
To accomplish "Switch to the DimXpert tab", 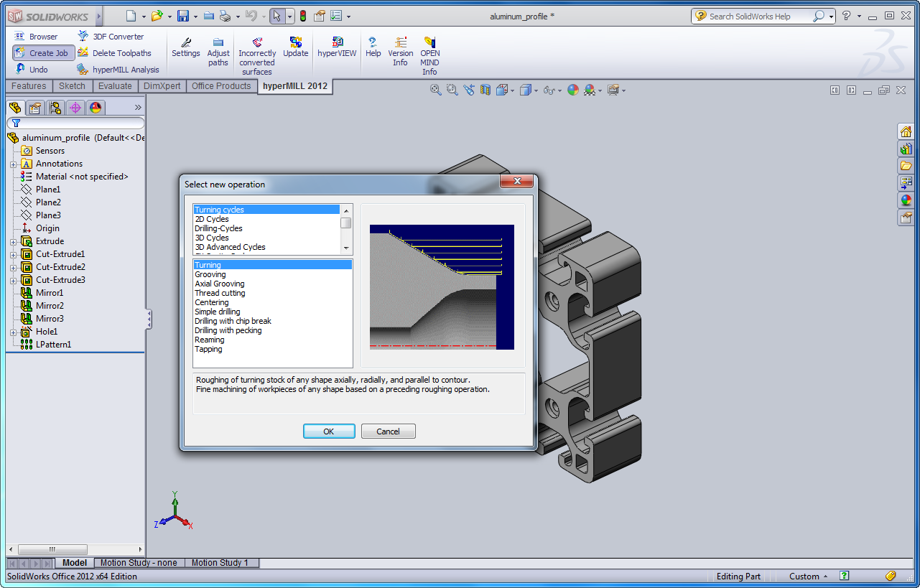I will 162,86.
